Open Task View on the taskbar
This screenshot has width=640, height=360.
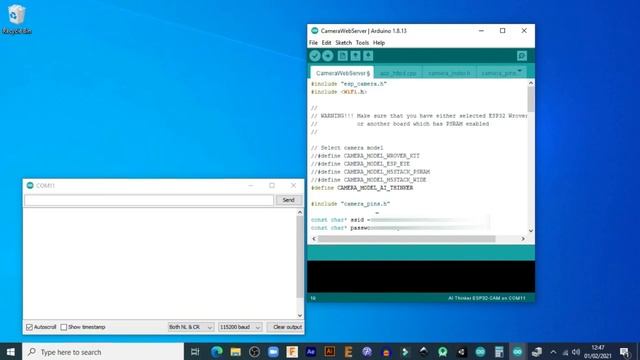coord(195,352)
